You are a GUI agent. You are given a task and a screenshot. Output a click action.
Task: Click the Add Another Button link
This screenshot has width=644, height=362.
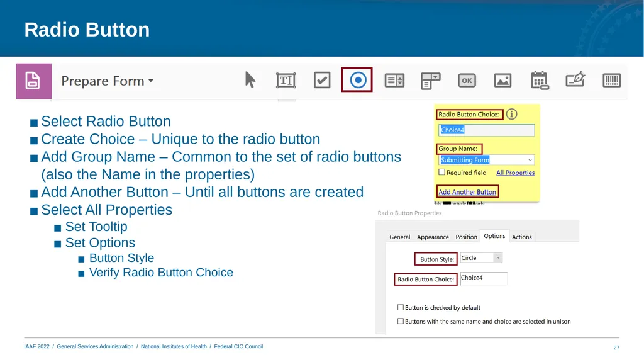tap(467, 192)
